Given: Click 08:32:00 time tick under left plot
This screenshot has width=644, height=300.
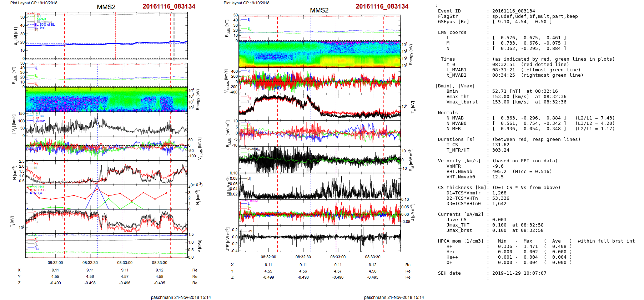Looking at the screenshot, I should [55, 263].
